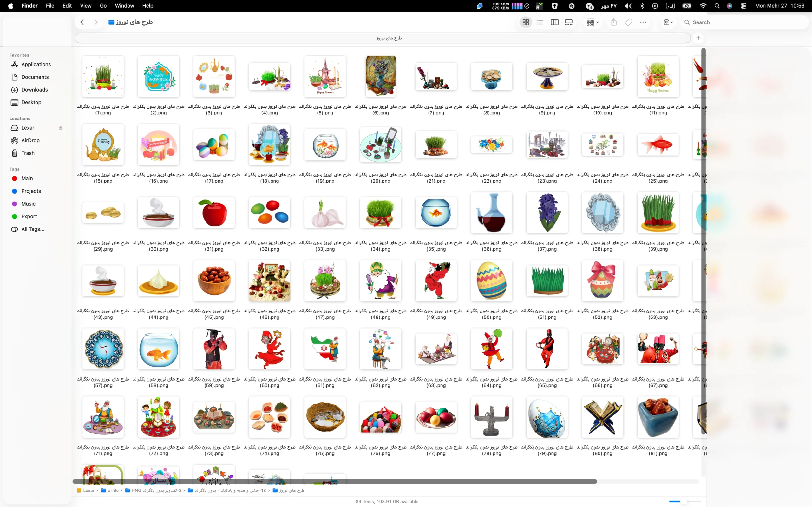
Task: Add a new tab with plus button
Action: pos(698,38)
